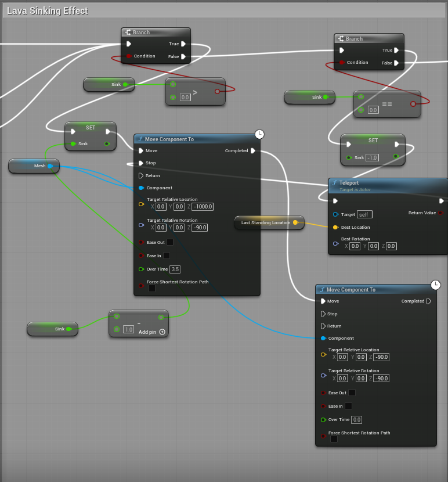Enable Ease In on the Over Time 3.5 node
Viewport: 448px width, 482px height.
pos(167,255)
